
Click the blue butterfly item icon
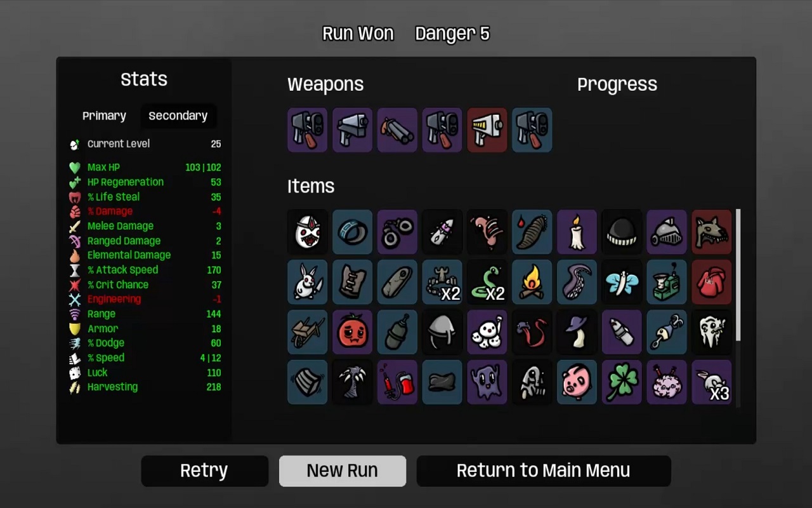(x=622, y=282)
